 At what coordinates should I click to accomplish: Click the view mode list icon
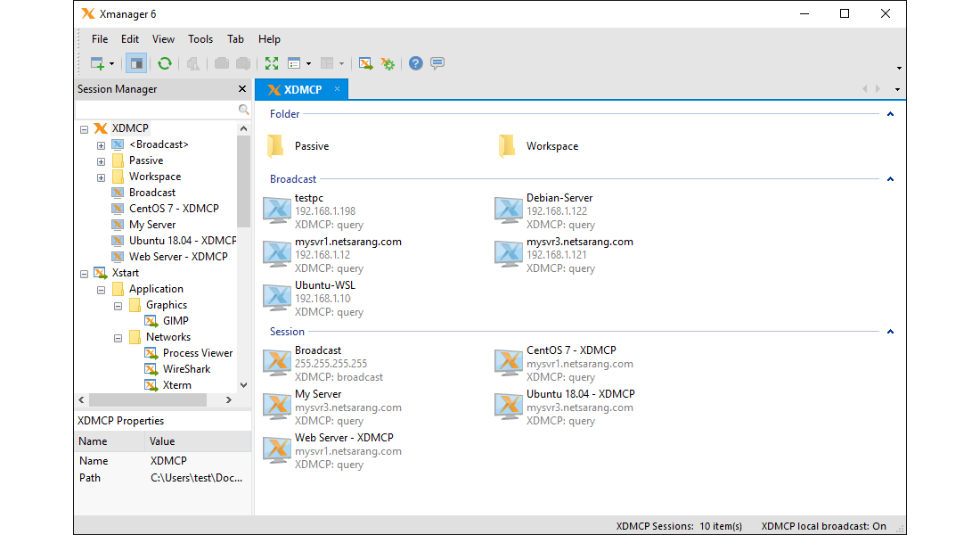294,63
